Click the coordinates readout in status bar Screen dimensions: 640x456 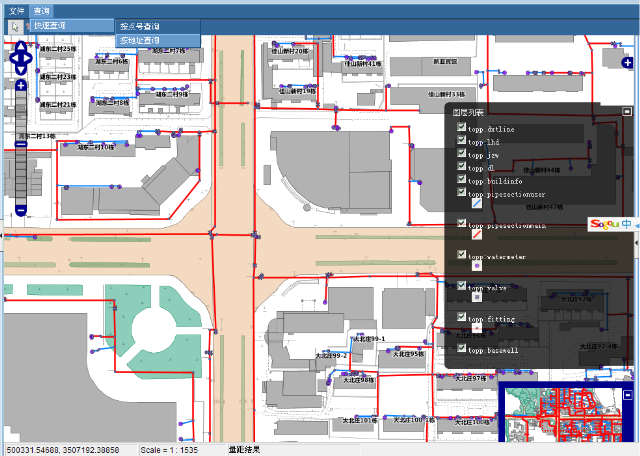click(63, 450)
